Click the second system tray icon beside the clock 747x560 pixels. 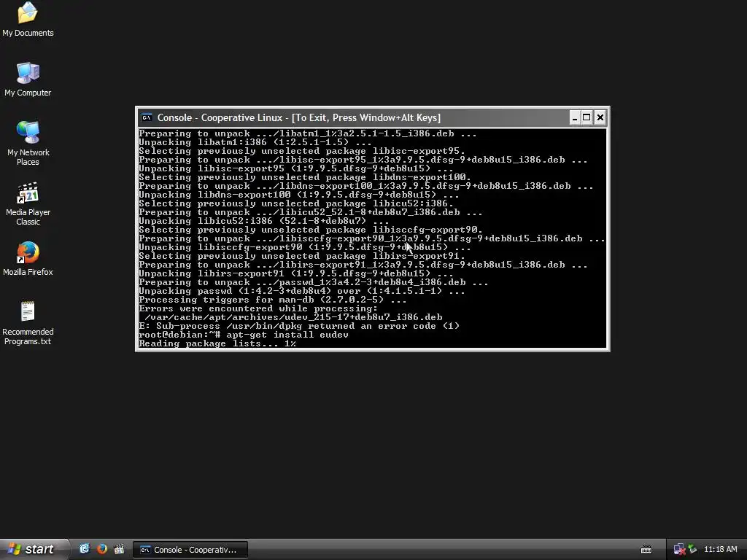click(693, 550)
